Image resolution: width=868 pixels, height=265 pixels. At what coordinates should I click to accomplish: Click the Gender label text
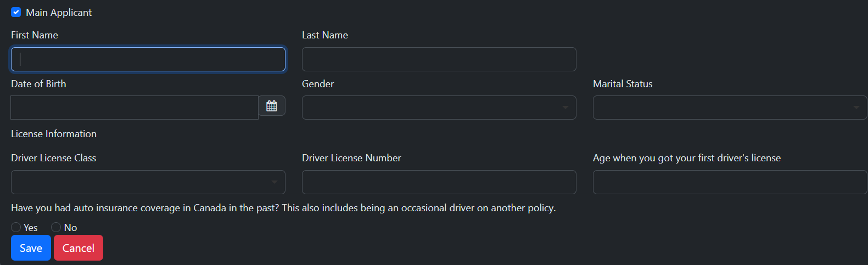coord(318,84)
